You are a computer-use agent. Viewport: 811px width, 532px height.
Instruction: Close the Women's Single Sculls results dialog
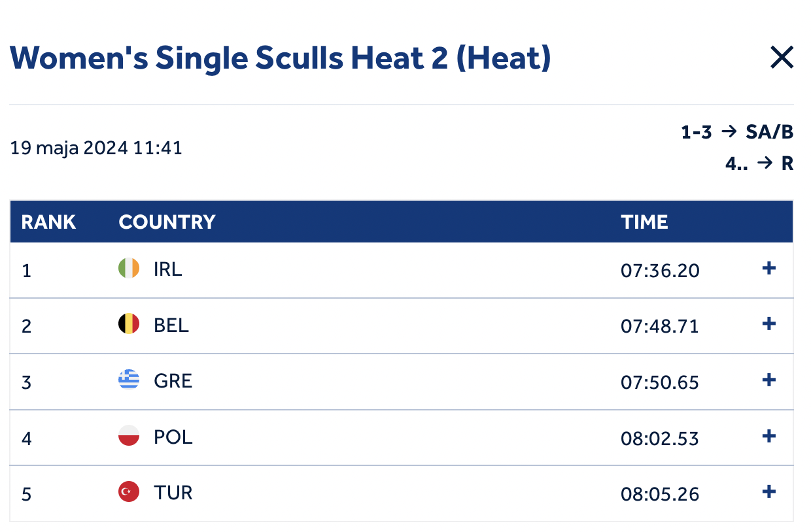(x=782, y=58)
